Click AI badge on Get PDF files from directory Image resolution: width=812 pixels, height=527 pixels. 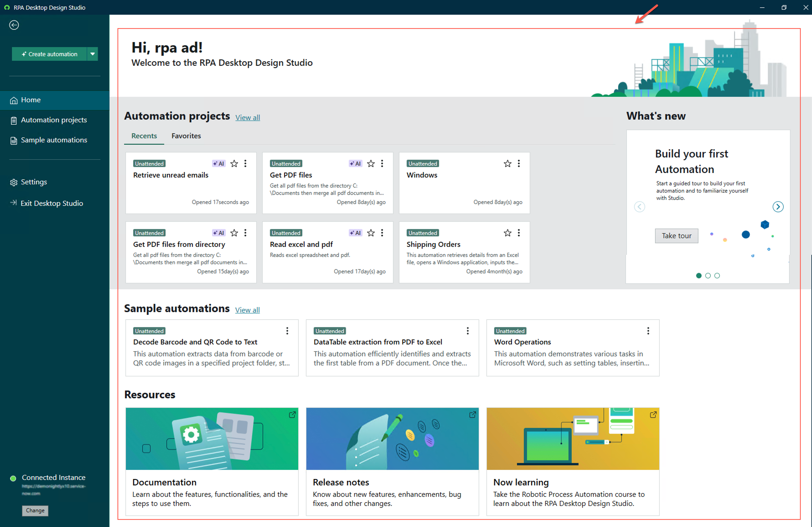pos(218,233)
